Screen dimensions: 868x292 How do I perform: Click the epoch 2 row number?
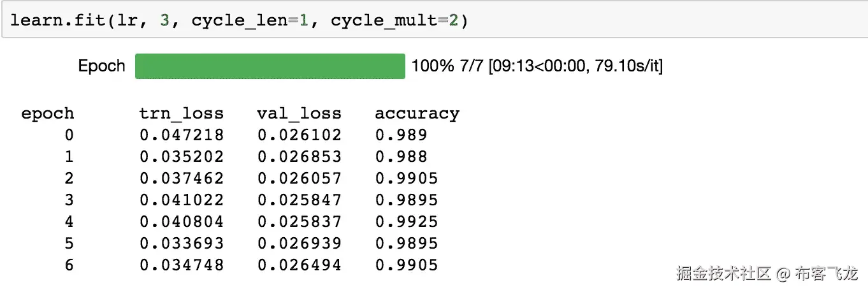tap(69, 179)
